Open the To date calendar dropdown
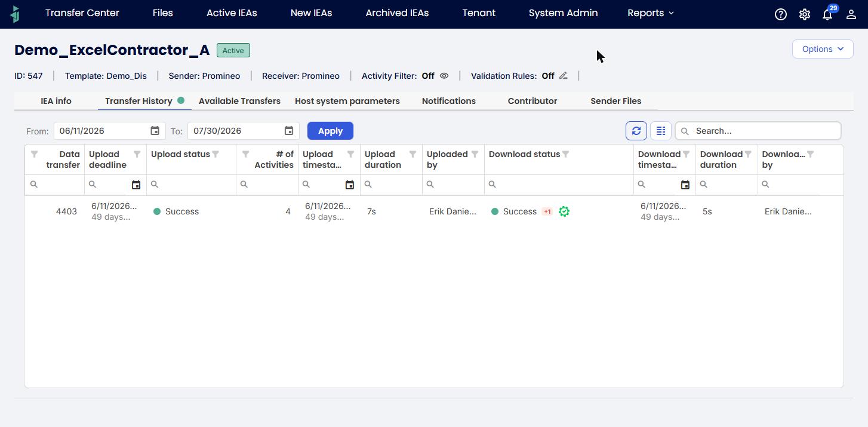 (x=289, y=131)
